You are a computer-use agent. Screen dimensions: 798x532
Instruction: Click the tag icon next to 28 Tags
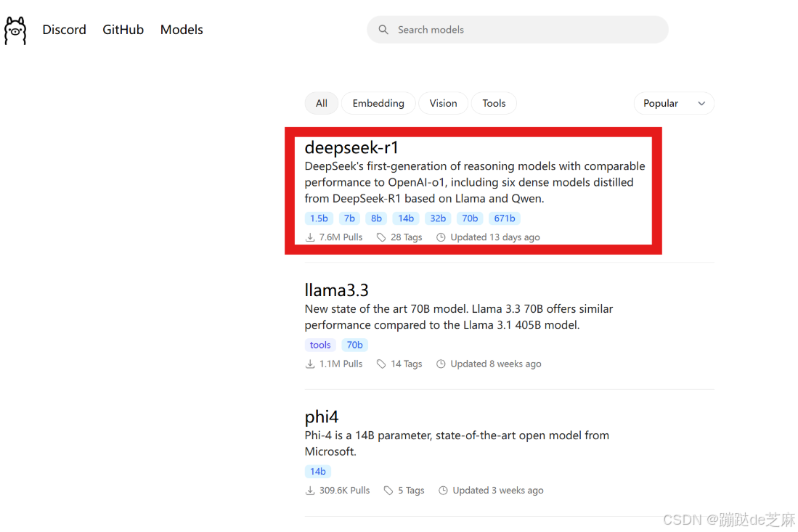tap(380, 237)
